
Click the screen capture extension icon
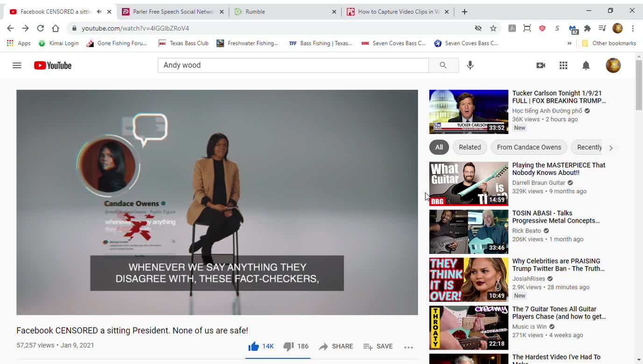(x=527, y=28)
